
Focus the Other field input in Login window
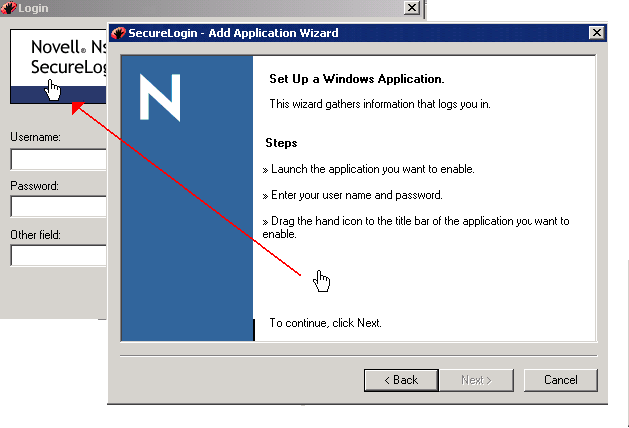(x=59, y=256)
